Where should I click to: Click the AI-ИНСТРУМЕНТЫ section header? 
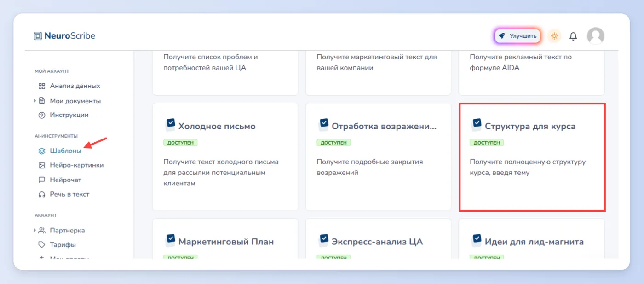tap(56, 136)
